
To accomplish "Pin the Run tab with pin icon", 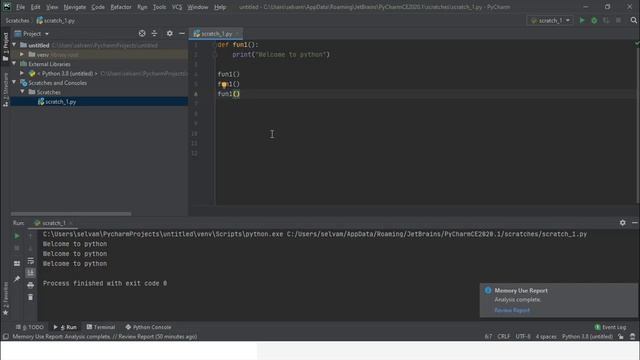I will pos(17,279).
